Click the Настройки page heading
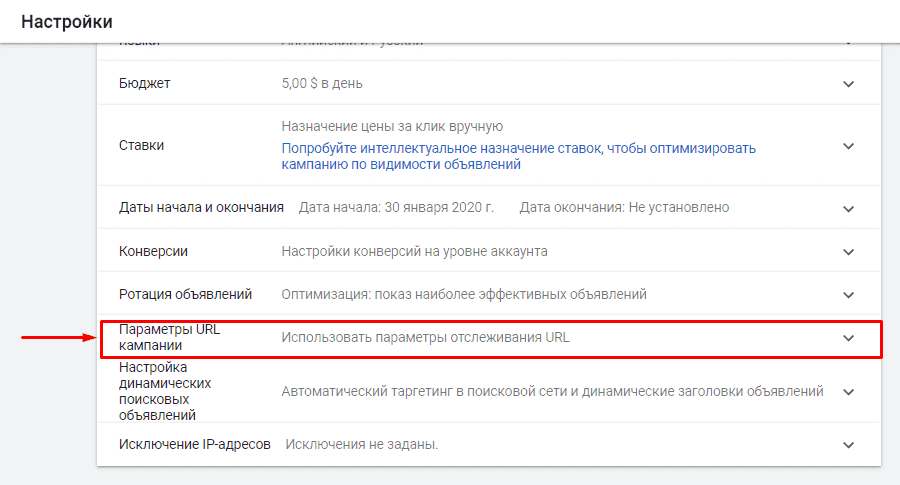Viewport: 900px width, 485px height. [67, 21]
